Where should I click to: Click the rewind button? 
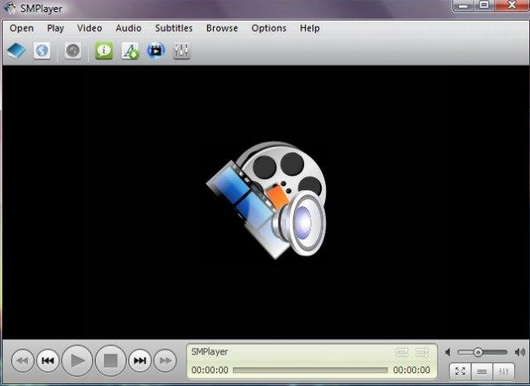pyautogui.click(x=23, y=361)
